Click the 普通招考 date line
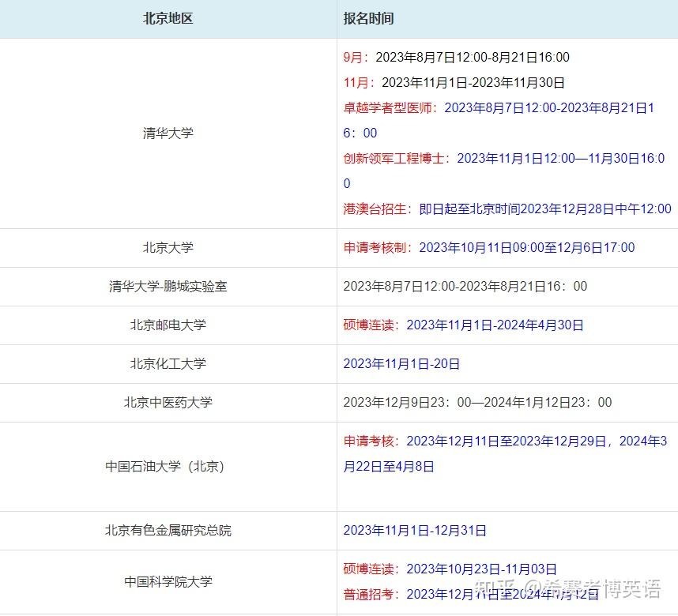The width and height of the screenshot is (678, 616). [471, 595]
